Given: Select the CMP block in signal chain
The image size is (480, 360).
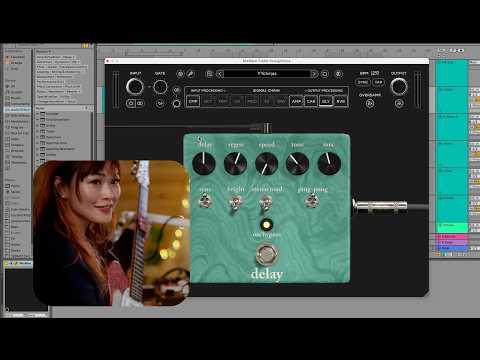Looking at the screenshot, I should pyautogui.click(x=193, y=101).
